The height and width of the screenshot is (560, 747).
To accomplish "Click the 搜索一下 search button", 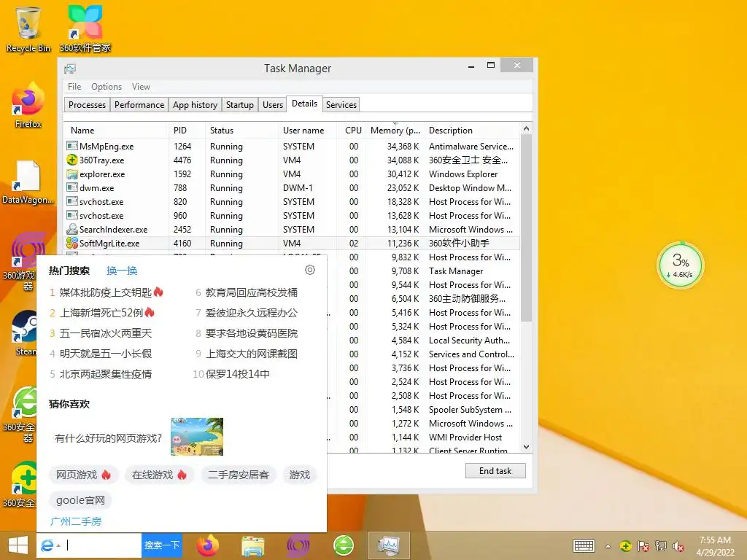I will pos(162,545).
